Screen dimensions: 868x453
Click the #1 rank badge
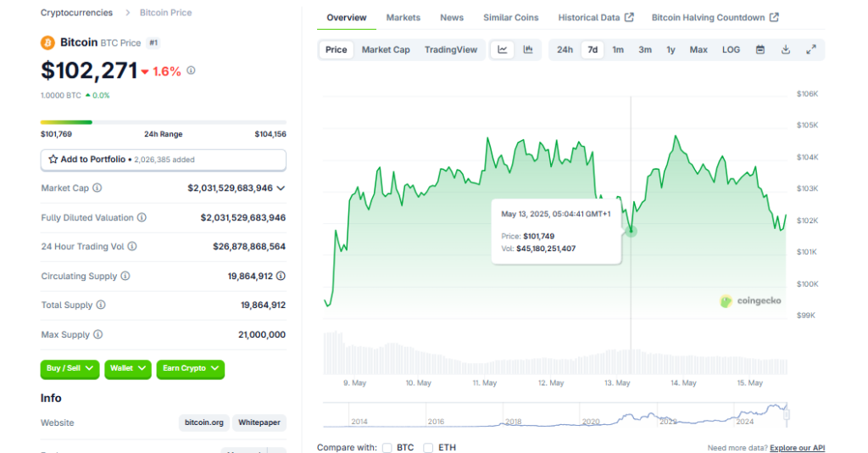point(153,42)
